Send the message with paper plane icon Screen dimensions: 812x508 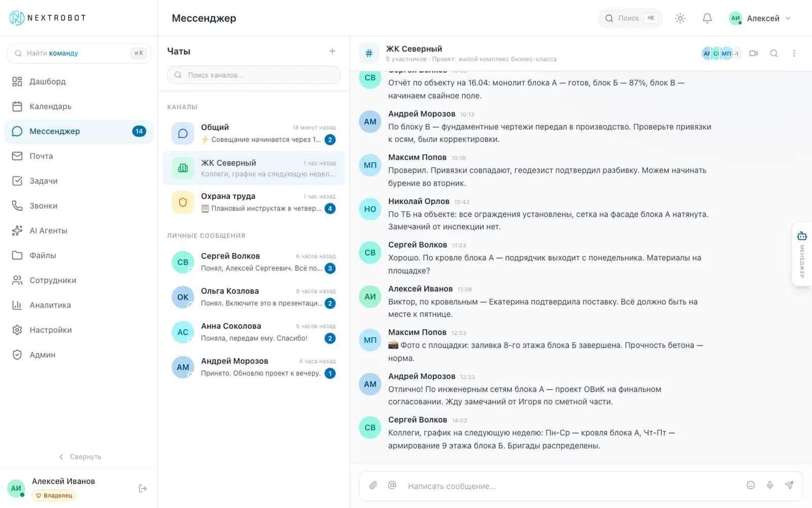789,486
